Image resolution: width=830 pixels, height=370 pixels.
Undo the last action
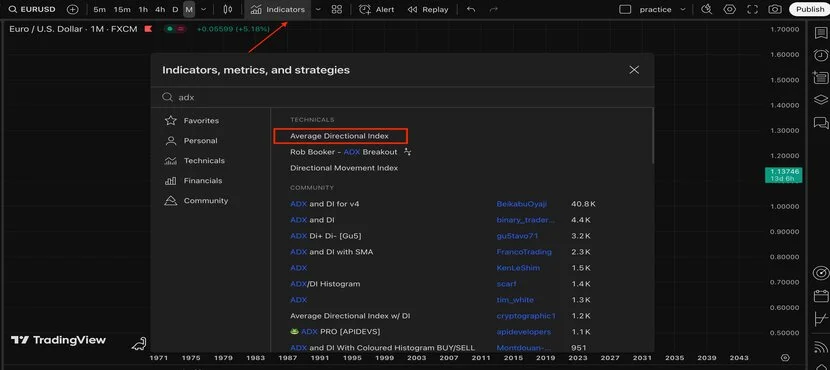click(471, 10)
